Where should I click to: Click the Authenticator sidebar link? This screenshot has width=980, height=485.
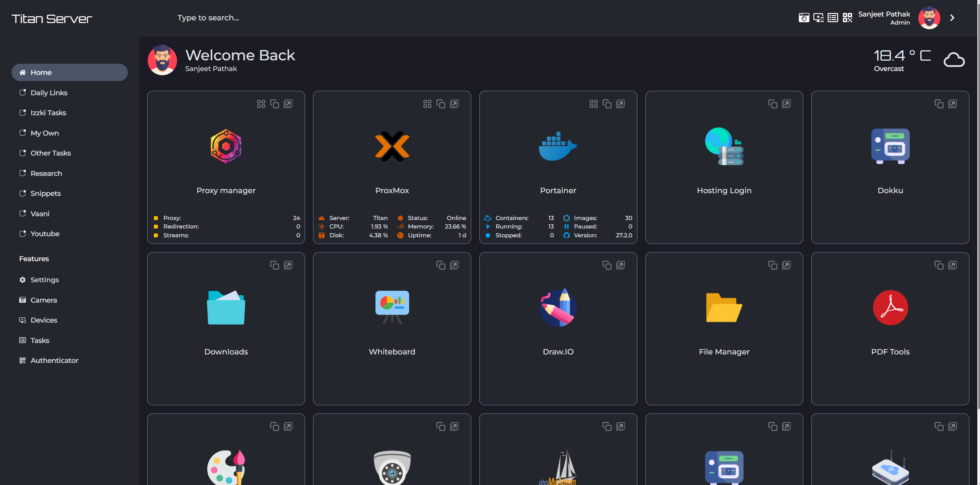click(x=55, y=360)
